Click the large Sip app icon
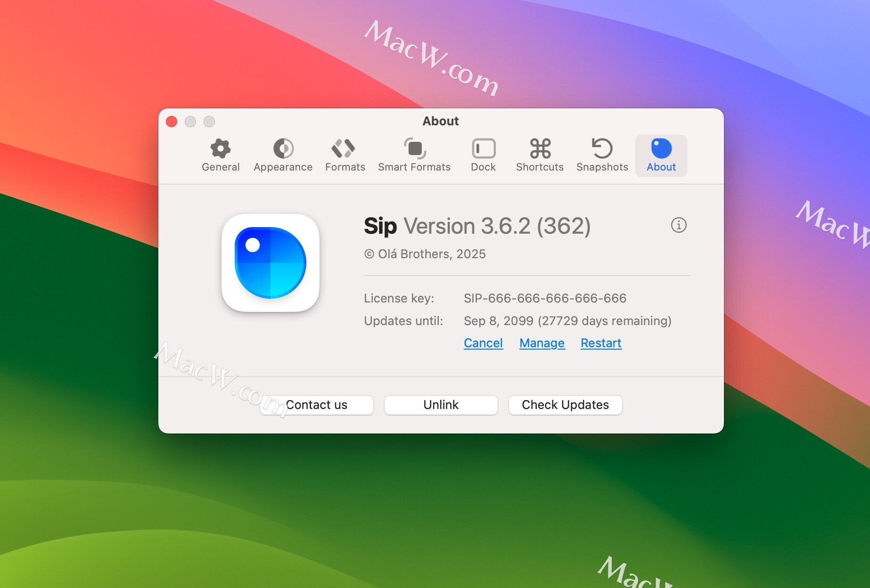This screenshot has width=870, height=588. (x=271, y=263)
